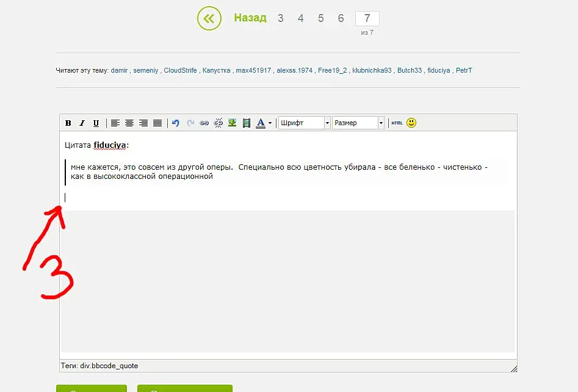The width and height of the screenshot is (578, 392).
Task: Click the undo arrow icon
Action: click(x=176, y=123)
